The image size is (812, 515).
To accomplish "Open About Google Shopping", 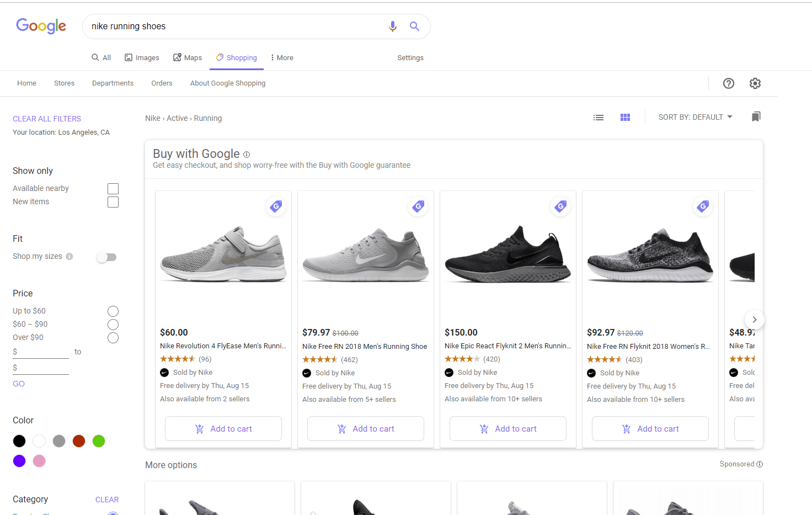I will click(228, 83).
